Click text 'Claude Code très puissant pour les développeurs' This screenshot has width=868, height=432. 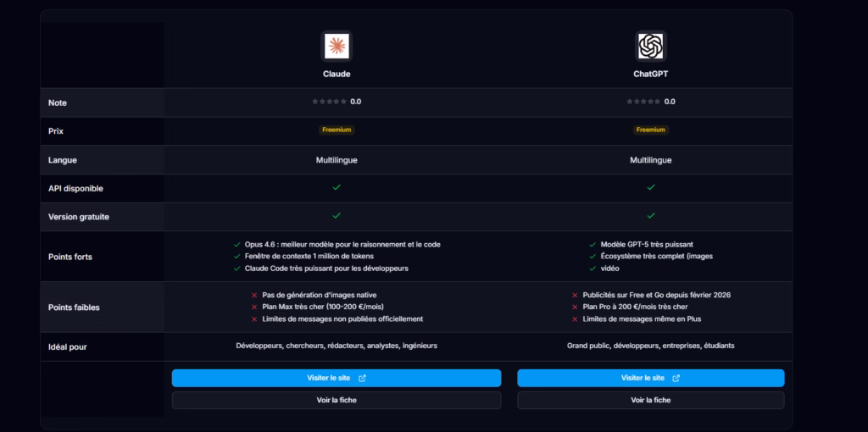coord(326,269)
